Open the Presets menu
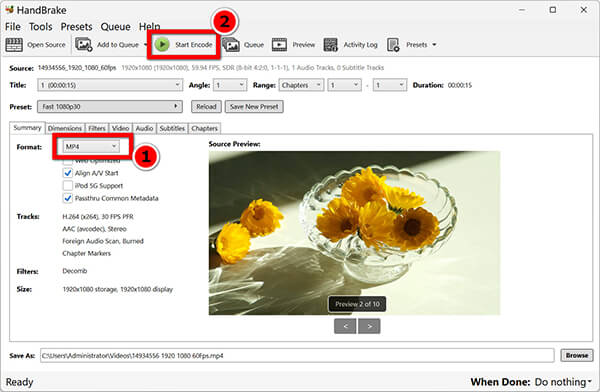The height and width of the screenshot is (392, 600). (x=77, y=27)
